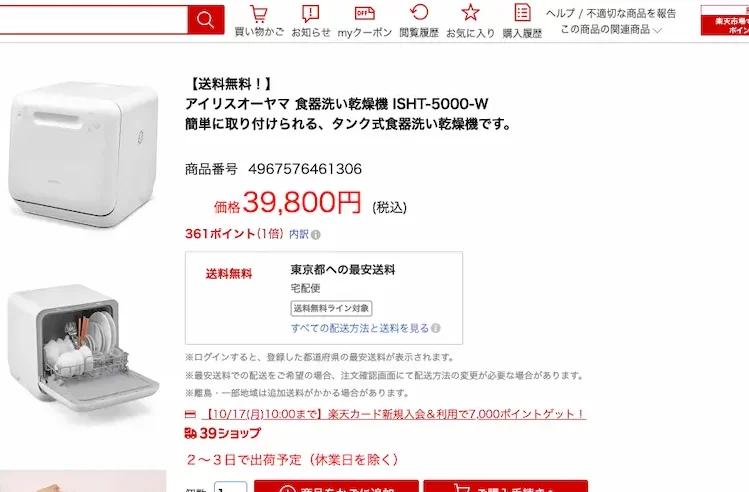Click the 39ショップ badge

point(223,433)
